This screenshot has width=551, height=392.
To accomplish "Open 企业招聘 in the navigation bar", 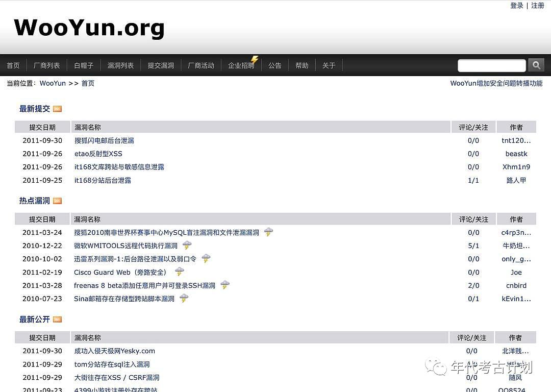I will coord(241,65).
